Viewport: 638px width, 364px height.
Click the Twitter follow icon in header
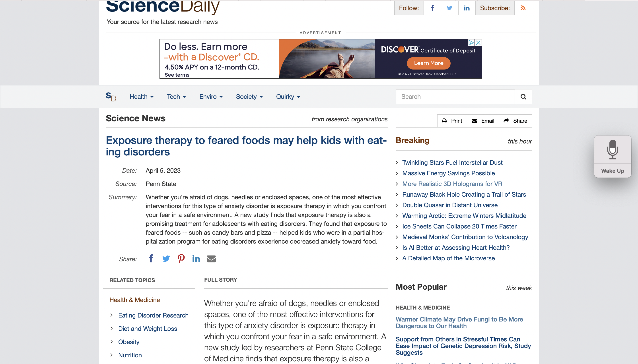(449, 8)
